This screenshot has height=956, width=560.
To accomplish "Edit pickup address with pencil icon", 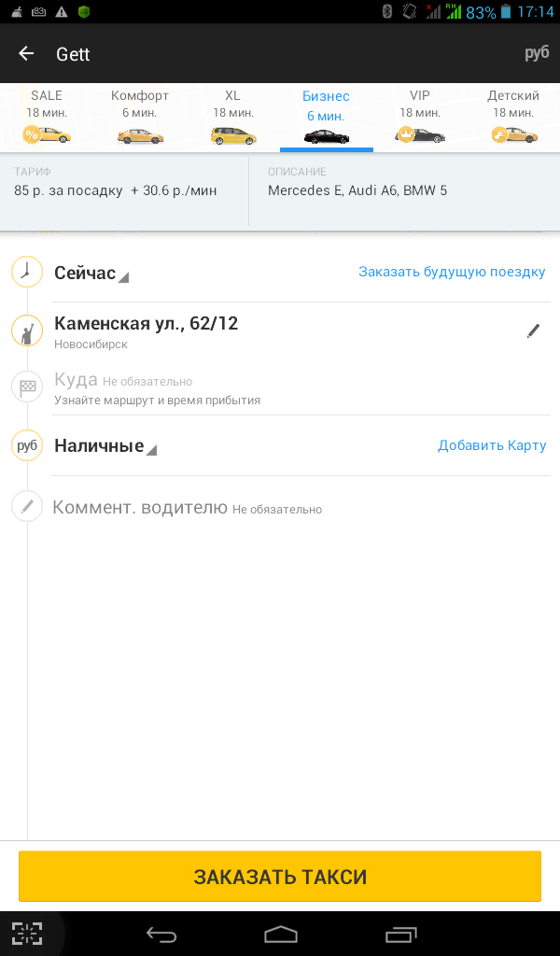I will tap(533, 331).
